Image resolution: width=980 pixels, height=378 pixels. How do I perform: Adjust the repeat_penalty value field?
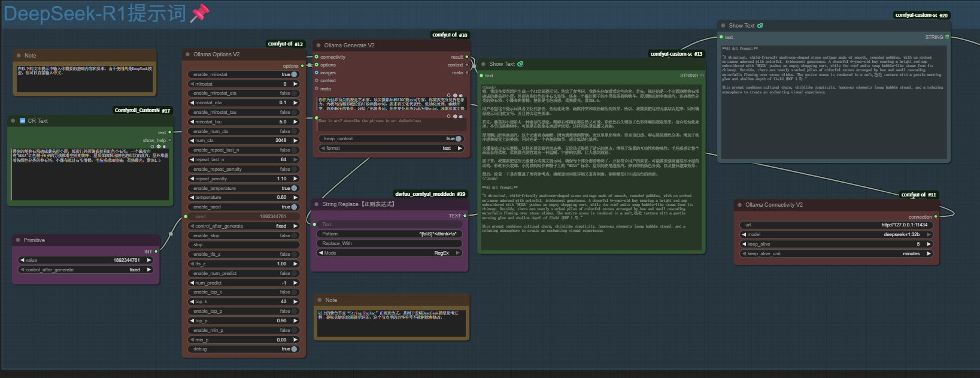click(x=244, y=179)
